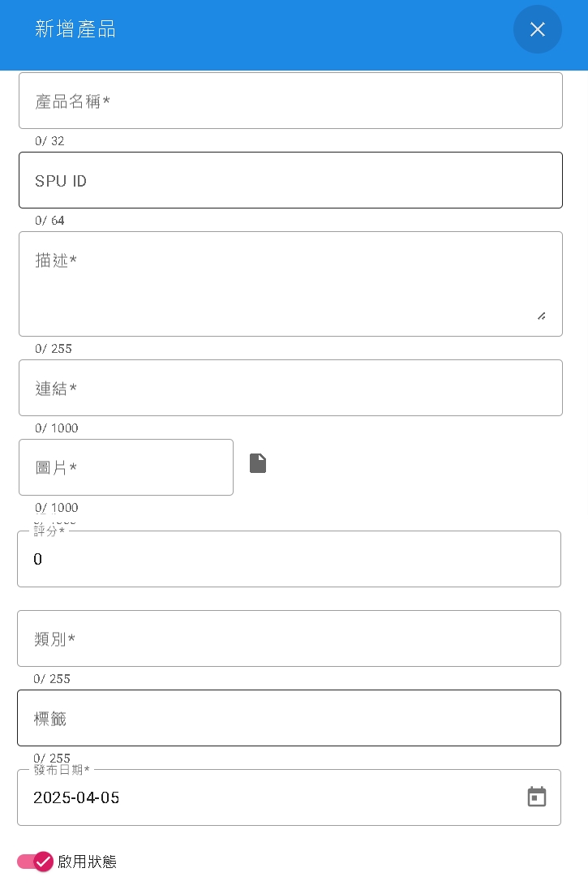588x894 pixels.
Task: Focus the 類別 input field
Action: click(289, 639)
